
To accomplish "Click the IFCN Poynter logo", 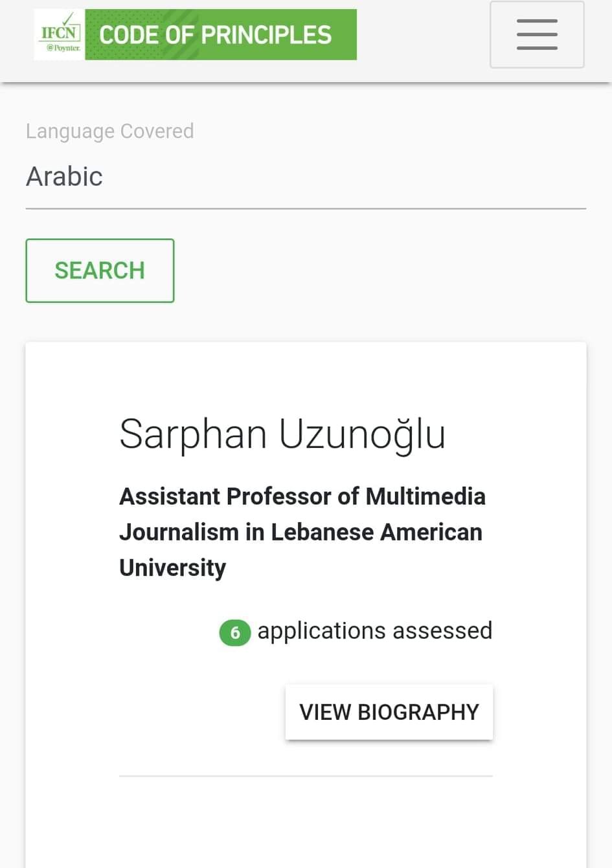I will pyautogui.click(x=60, y=35).
